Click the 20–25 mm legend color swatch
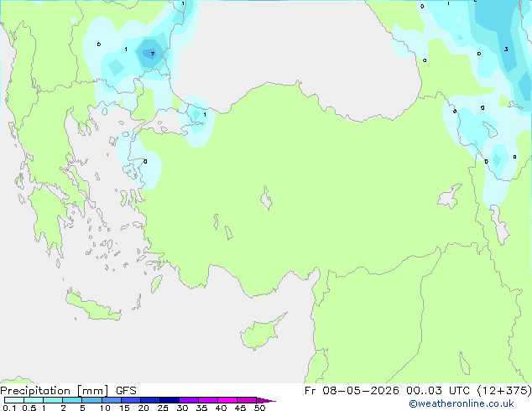The image size is (532, 411). point(149,400)
